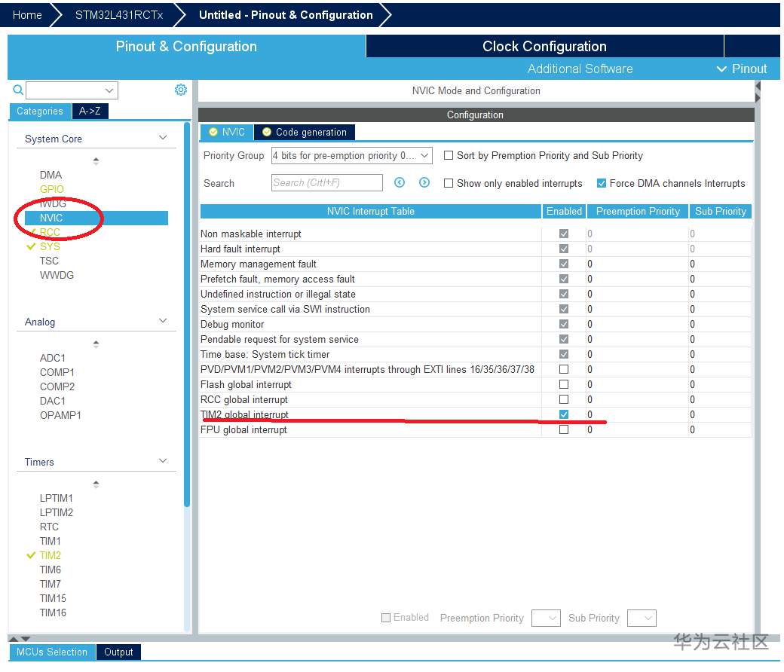This screenshot has width=784, height=672.
Task: Select TIM2 in the Timers list
Action: pos(51,555)
